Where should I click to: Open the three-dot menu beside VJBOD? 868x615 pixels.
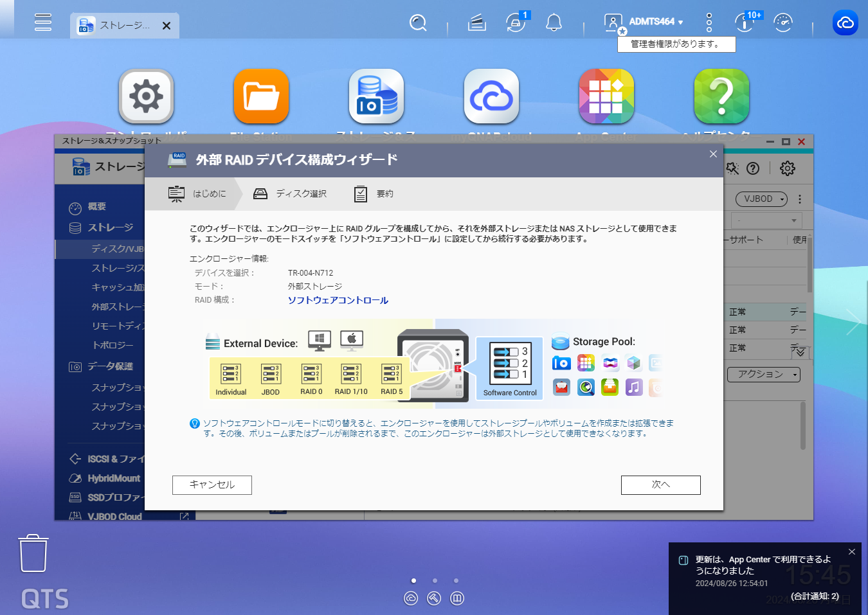[x=800, y=199]
